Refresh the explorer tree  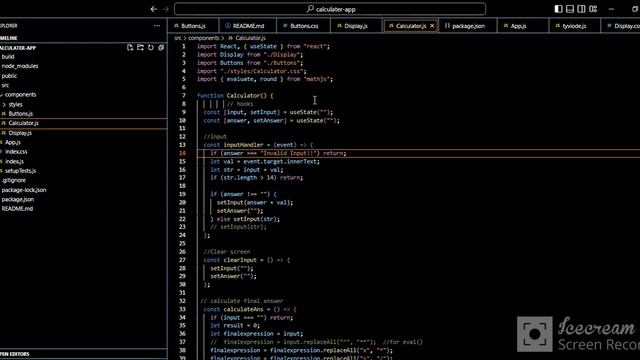(x=151, y=47)
